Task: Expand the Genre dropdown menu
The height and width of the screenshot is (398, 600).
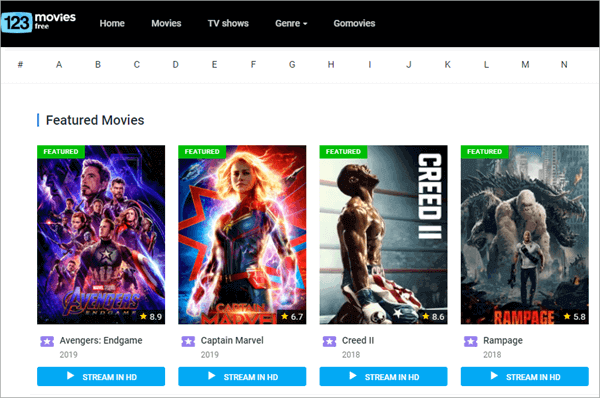Action: (x=291, y=23)
